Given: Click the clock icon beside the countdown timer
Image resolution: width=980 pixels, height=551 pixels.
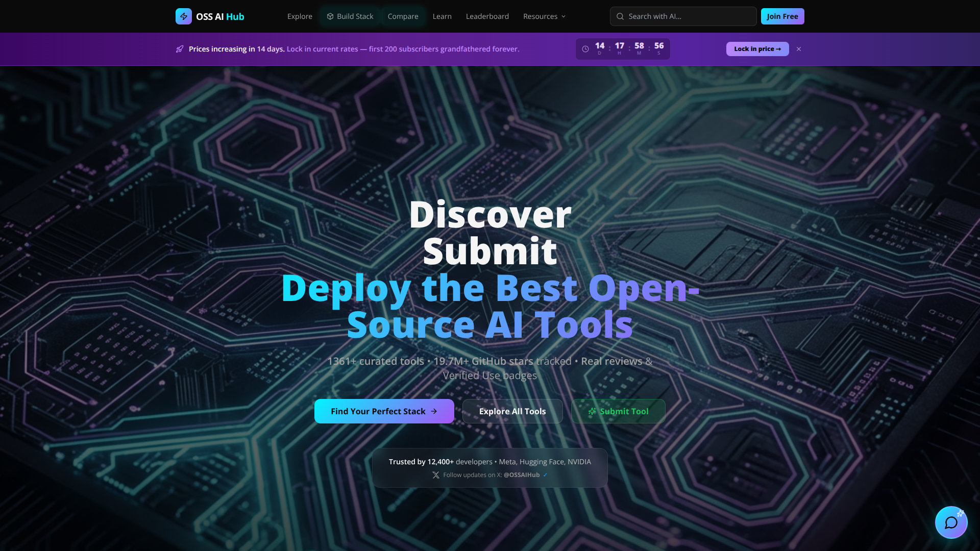Looking at the screenshot, I should 585,49.
